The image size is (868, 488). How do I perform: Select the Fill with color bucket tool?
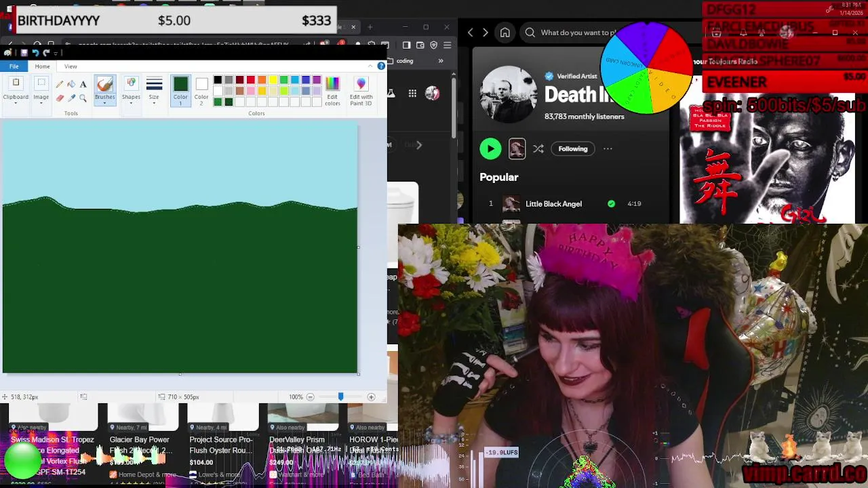[x=71, y=84]
